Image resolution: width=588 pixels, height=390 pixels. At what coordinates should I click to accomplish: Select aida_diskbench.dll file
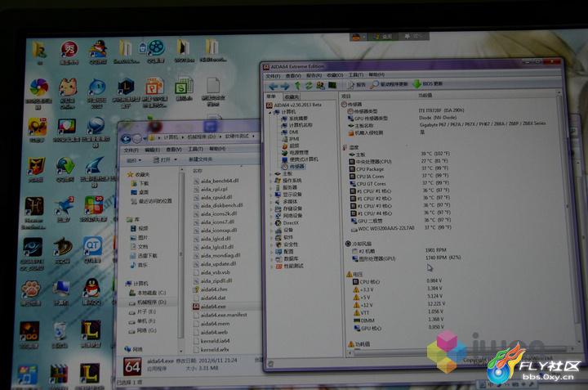tap(218, 206)
